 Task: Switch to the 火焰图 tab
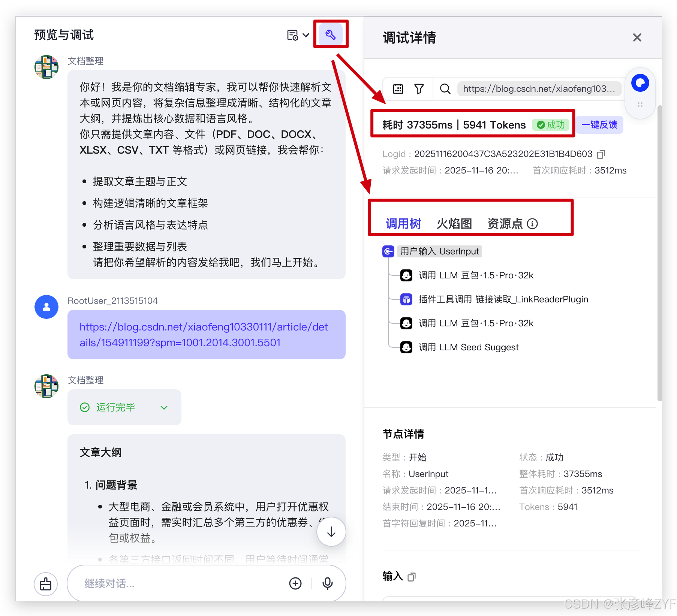[454, 224]
